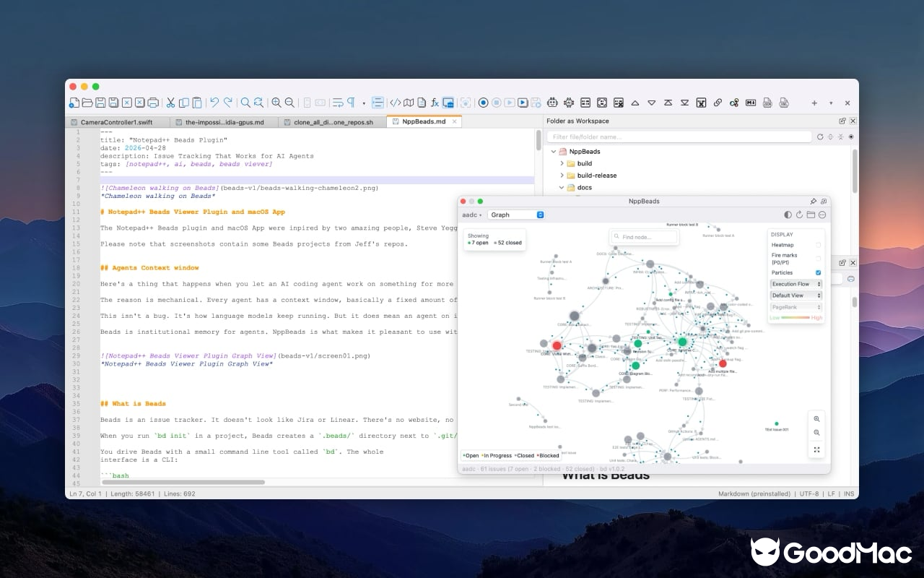Redo the last edit
The image size is (924, 578).
(227, 103)
